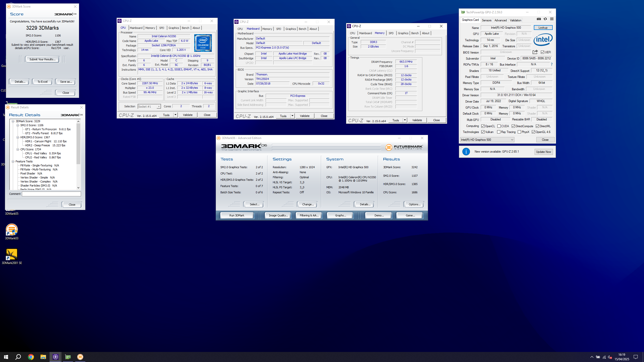
Task: Toggle the Ray Tracing checkbox
Action: click(x=499, y=132)
